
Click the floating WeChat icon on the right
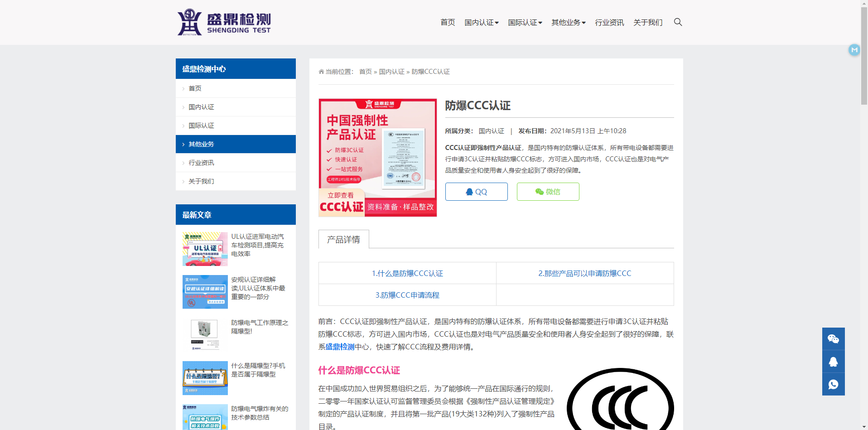[x=833, y=338]
